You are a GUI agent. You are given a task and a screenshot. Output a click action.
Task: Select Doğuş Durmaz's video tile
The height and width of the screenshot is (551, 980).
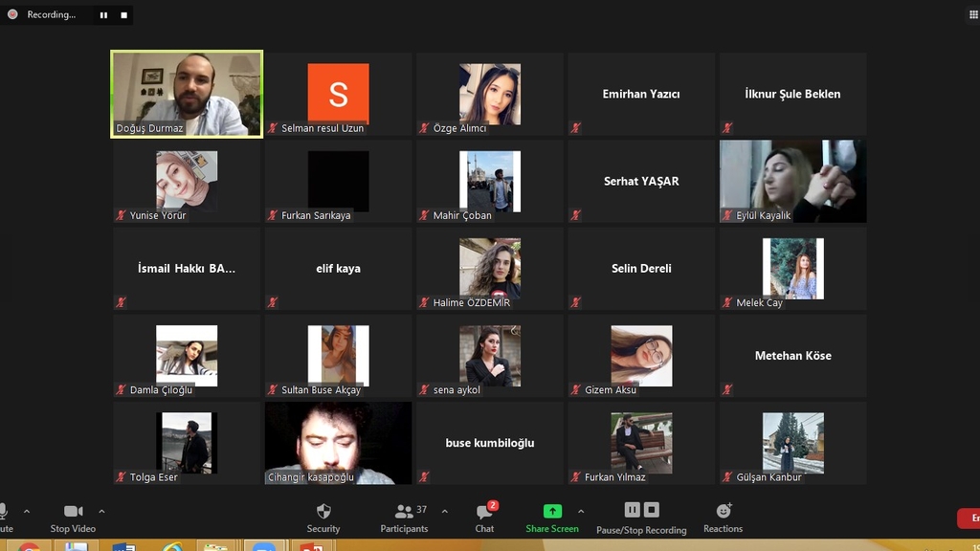pos(187,94)
